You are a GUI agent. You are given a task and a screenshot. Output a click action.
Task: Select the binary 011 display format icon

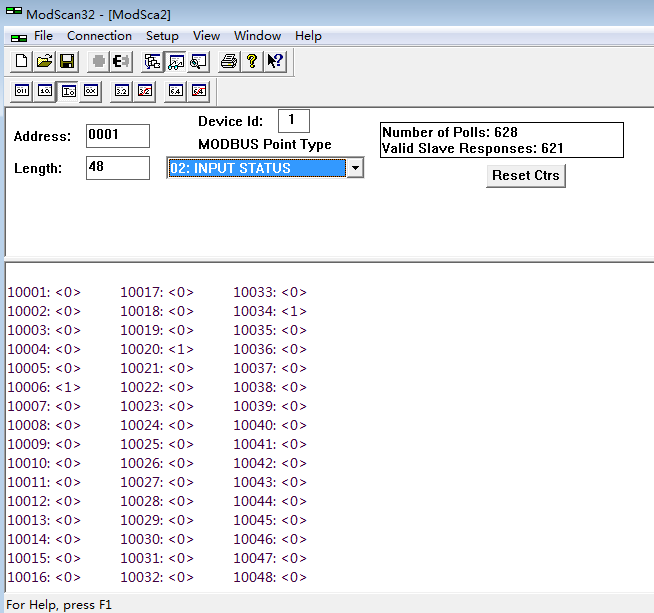[22, 90]
